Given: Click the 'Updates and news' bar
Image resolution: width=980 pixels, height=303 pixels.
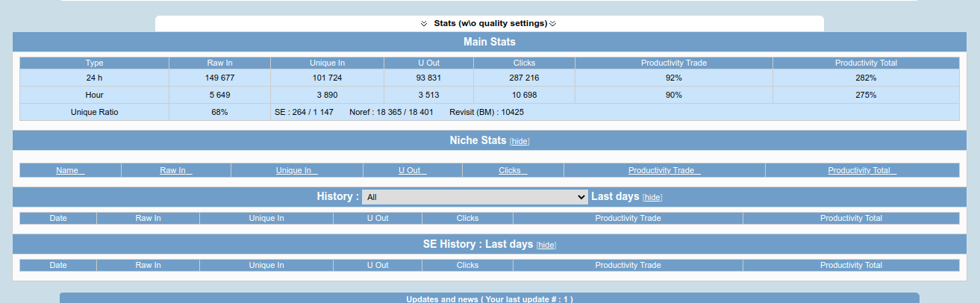Looking at the screenshot, I should point(490,299).
